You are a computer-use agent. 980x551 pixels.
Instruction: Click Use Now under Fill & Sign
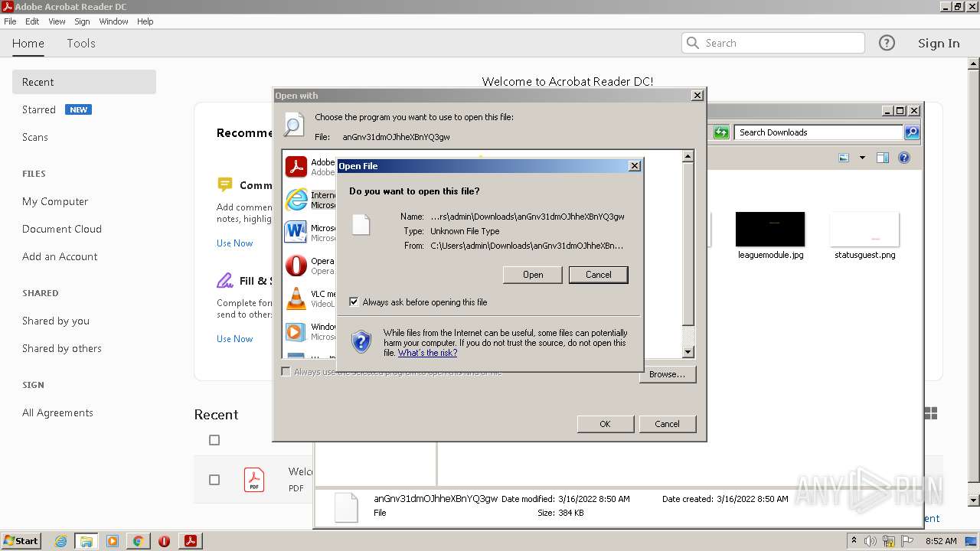click(x=234, y=339)
